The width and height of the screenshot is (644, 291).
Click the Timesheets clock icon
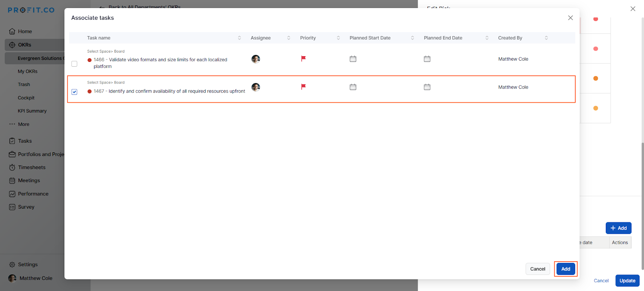[12, 168]
